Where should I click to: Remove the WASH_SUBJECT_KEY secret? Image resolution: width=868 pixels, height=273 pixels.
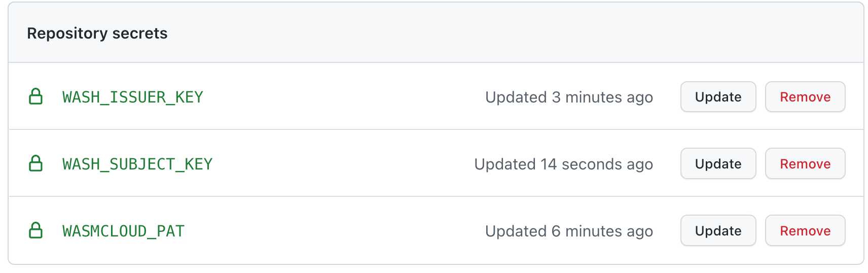[x=805, y=164]
